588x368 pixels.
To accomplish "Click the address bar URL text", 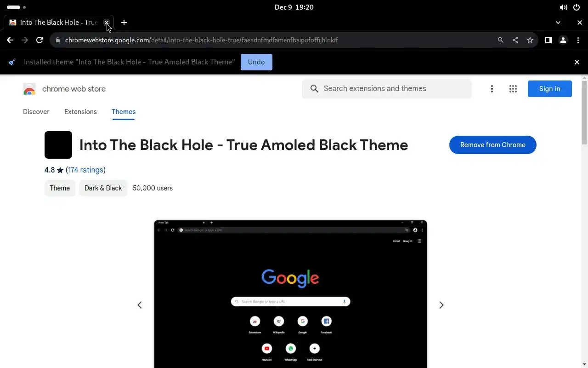I will [x=201, y=40].
